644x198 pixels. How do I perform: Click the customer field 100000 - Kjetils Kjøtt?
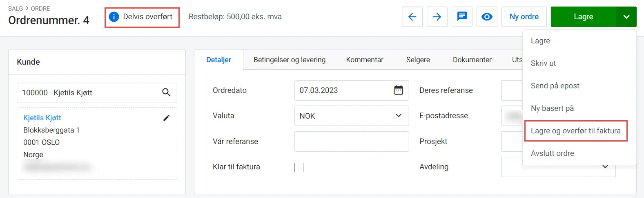[97, 93]
